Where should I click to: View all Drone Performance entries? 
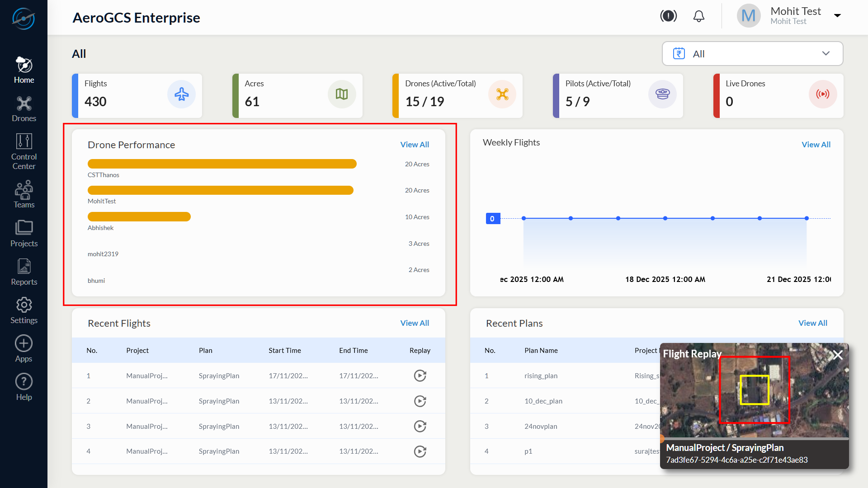point(414,145)
